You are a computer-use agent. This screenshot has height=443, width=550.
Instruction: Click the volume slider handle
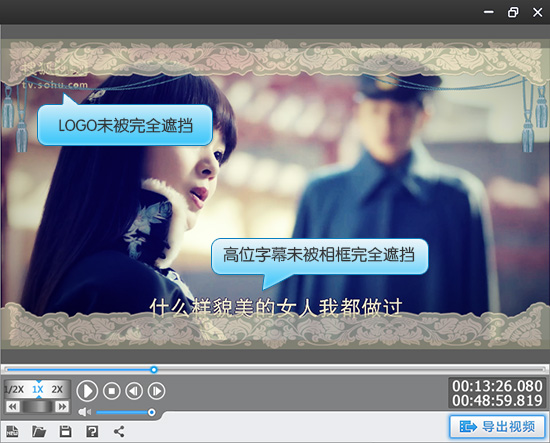152,412
